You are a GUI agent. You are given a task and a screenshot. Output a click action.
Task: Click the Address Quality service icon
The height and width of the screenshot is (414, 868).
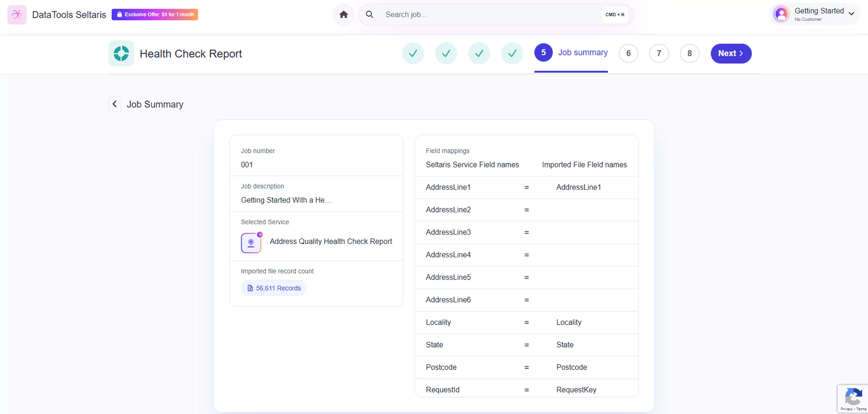point(251,242)
